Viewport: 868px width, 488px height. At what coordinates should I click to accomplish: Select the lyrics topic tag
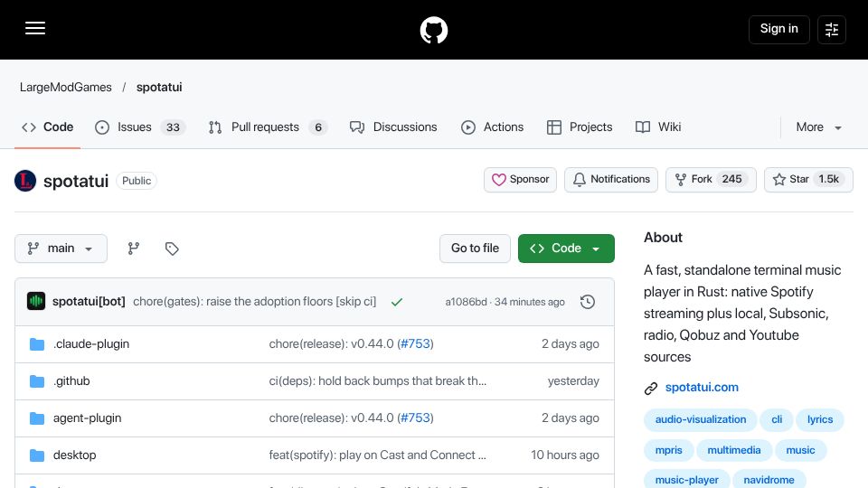pyautogui.click(x=820, y=419)
